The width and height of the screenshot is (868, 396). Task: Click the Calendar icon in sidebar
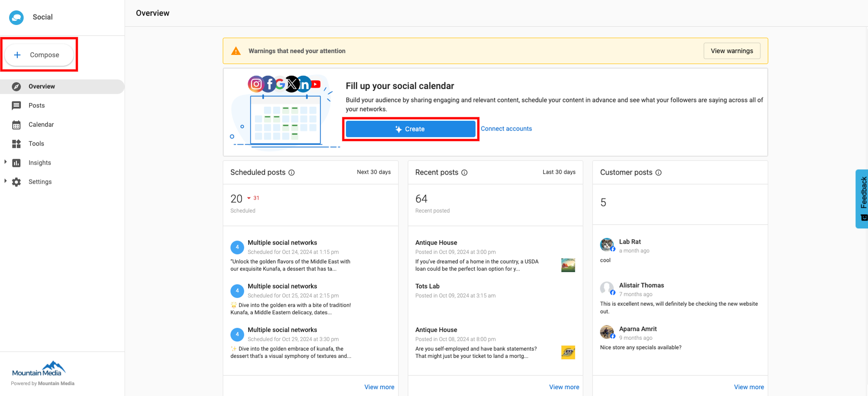click(x=16, y=125)
